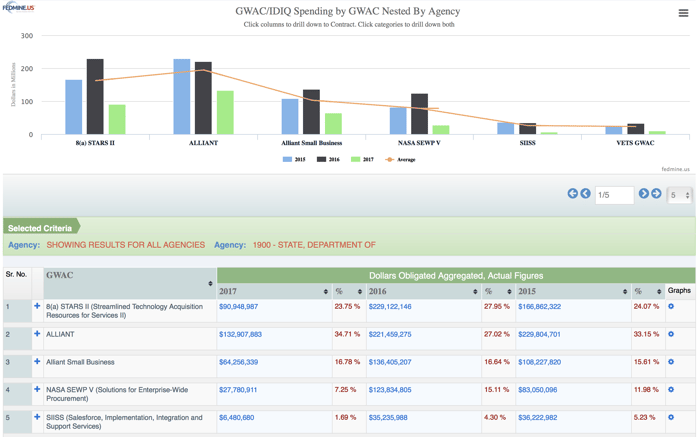The width and height of the screenshot is (698, 437).
Task: Drill into VETS GWAC chart category
Action: click(x=635, y=143)
